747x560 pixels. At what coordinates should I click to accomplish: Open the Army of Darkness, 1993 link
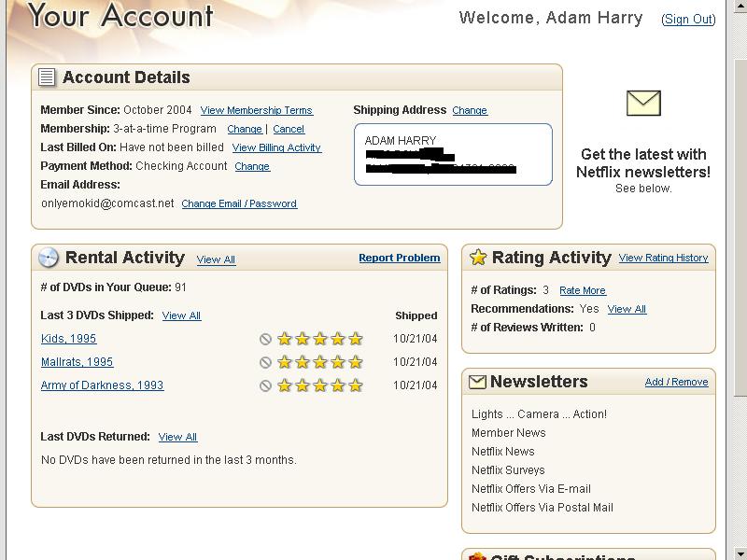click(103, 385)
